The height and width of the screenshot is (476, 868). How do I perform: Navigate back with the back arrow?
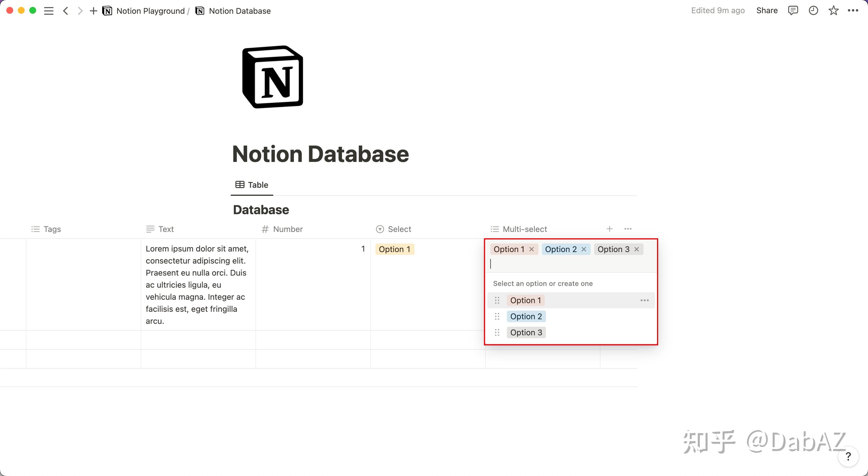click(x=66, y=10)
